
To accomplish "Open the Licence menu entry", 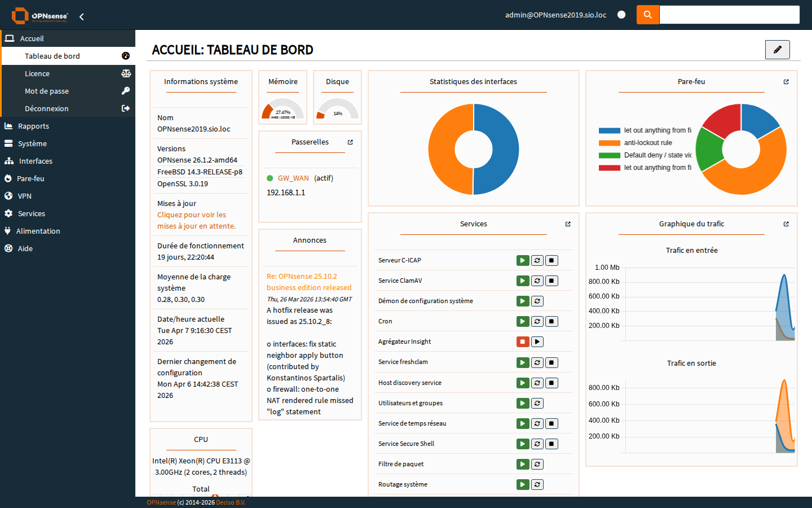I will (68, 73).
